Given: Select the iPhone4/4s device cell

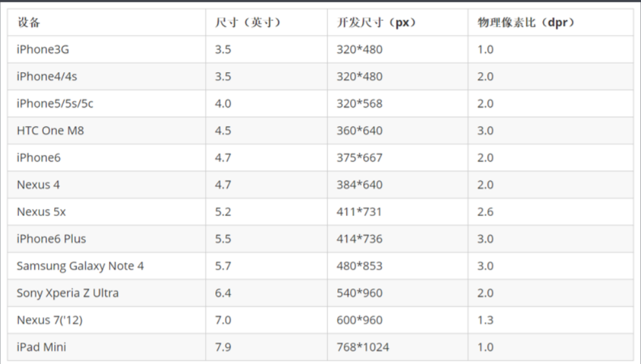Looking at the screenshot, I should coord(106,77).
